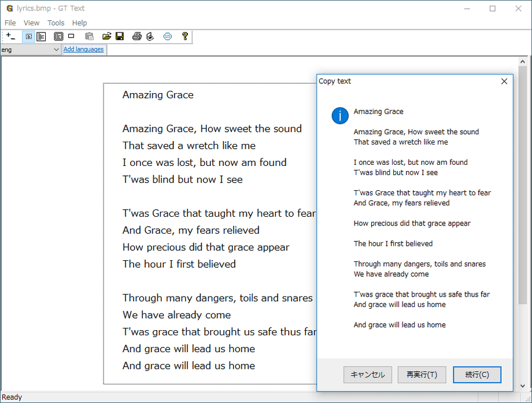Click the blue info icon in dialog
Viewport: 532px width, 403px height.
(x=340, y=116)
